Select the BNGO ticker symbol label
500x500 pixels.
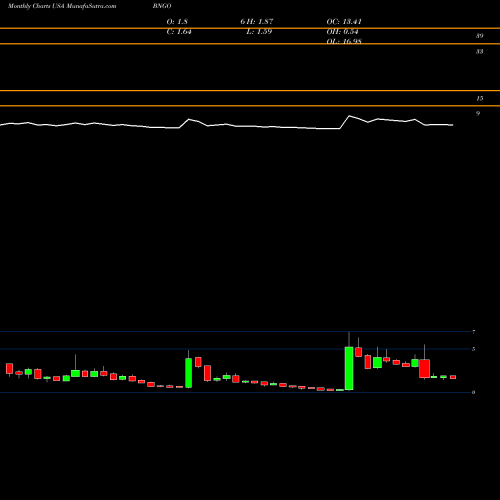(162, 6)
